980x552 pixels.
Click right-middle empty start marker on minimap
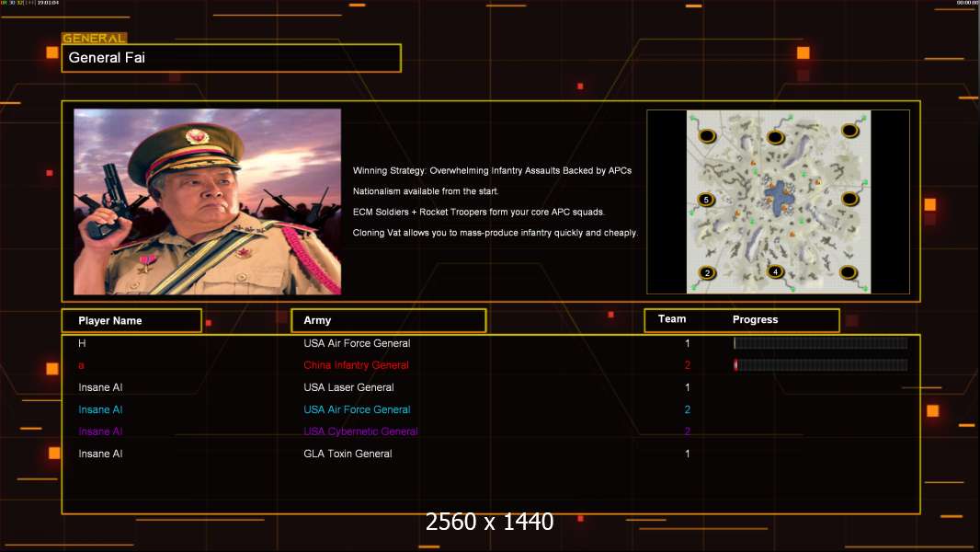pos(849,200)
